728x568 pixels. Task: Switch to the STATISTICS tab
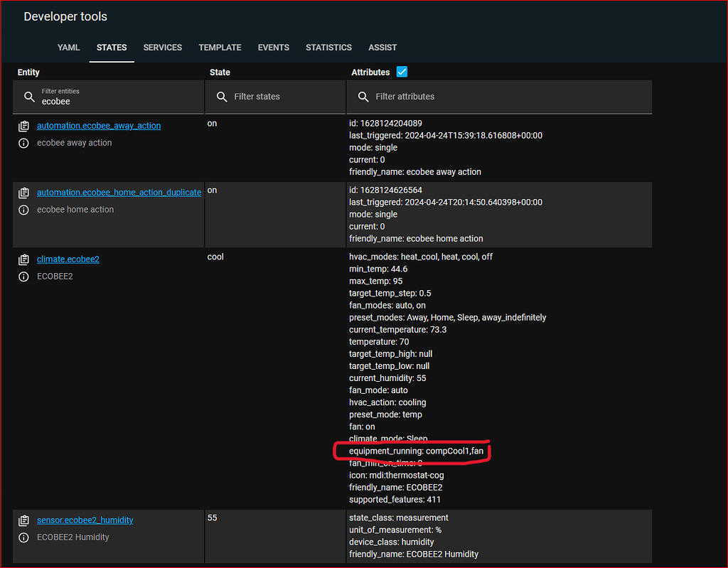click(328, 48)
